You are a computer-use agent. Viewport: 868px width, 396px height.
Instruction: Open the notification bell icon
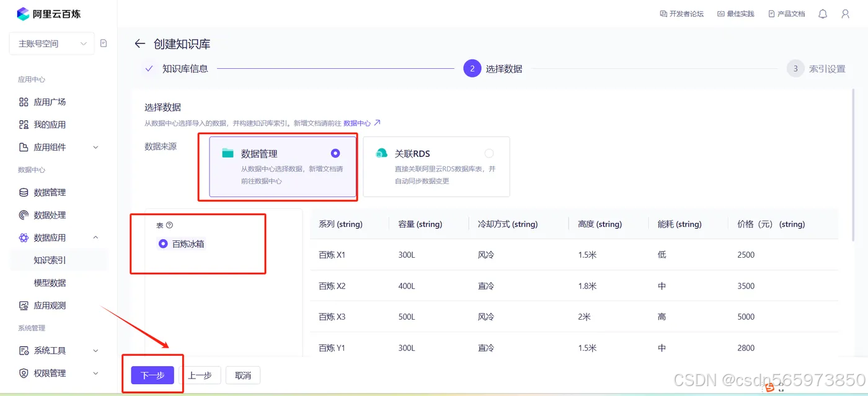[823, 14]
